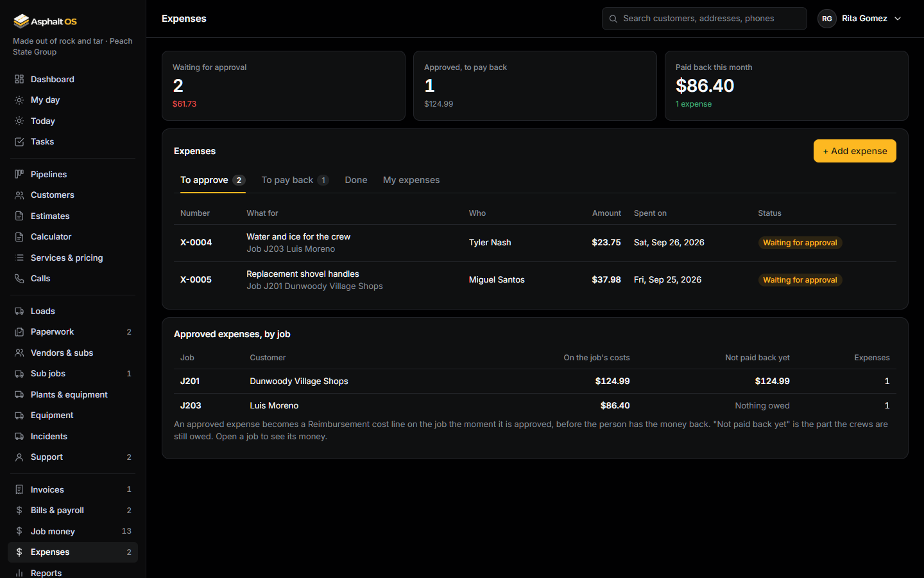Open the Done tab
This screenshot has width=924, height=578.
356,180
